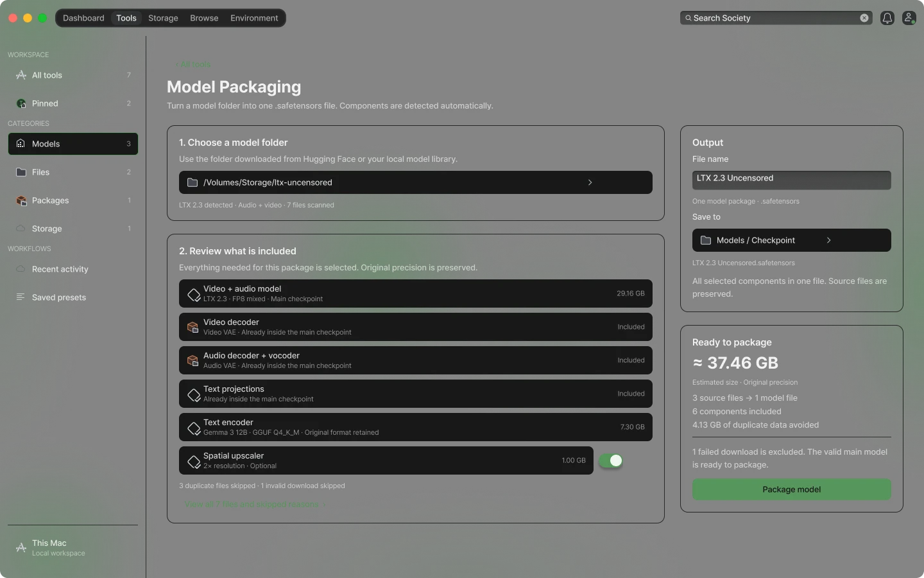Image resolution: width=924 pixels, height=578 pixels.
Task: Click the This Mac workspace icon
Action: (21, 548)
